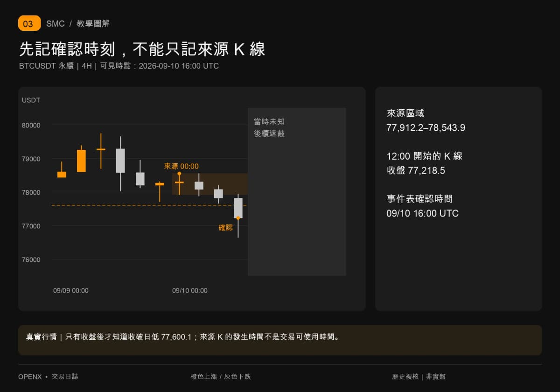560x392 pixels.
Task: Click the tall gray candle near 79000
Action: pyautogui.click(x=120, y=161)
